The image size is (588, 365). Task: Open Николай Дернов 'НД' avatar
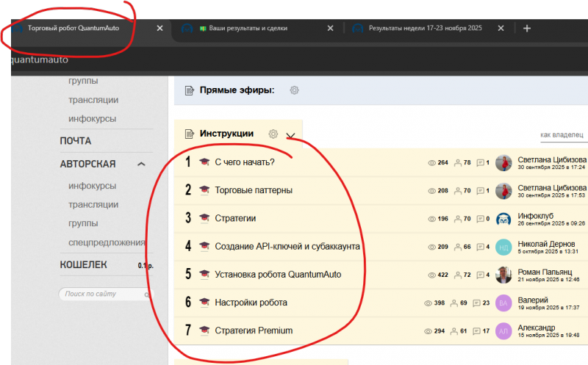[x=503, y=247]
